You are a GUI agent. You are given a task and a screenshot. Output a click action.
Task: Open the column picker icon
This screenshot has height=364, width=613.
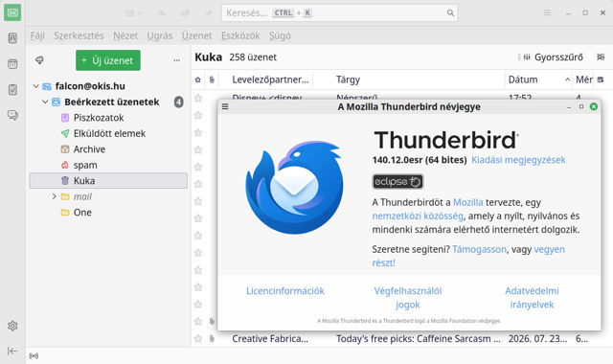click(x=601, y=80)
